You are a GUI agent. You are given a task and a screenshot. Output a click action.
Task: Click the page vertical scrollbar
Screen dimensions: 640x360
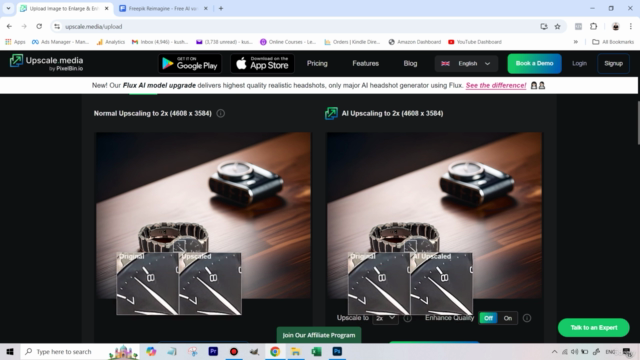[638, 122]
